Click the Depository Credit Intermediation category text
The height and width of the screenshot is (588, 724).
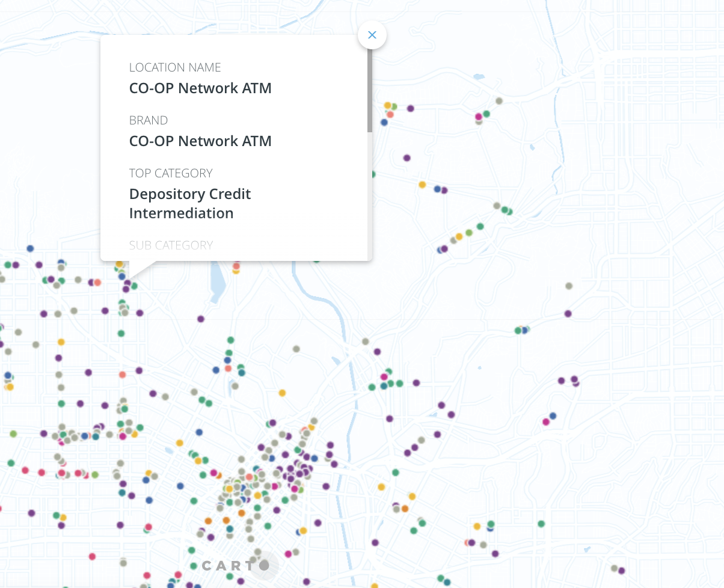coord(189,203)
